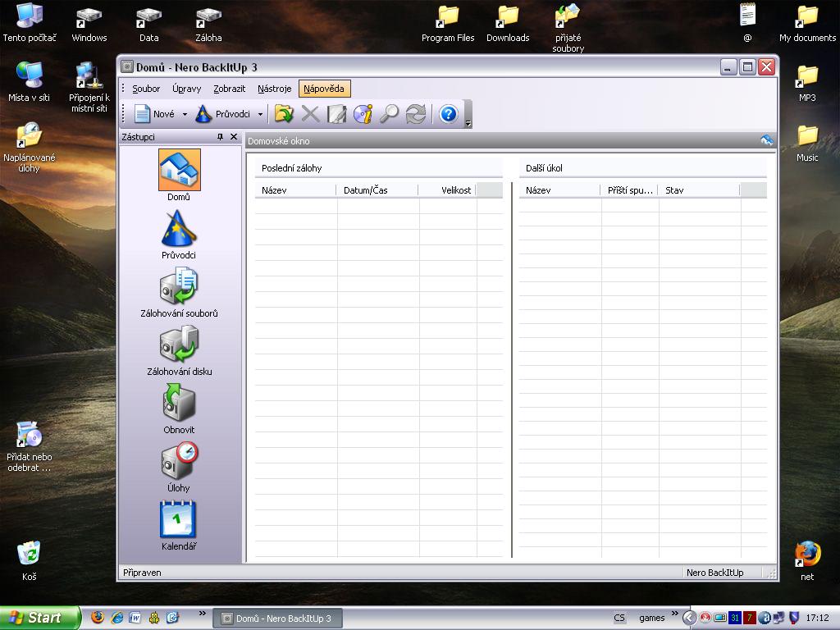Sort by the Příští spu... column header
This screenshot has width=840, height=630.
(x=629, y=190)
